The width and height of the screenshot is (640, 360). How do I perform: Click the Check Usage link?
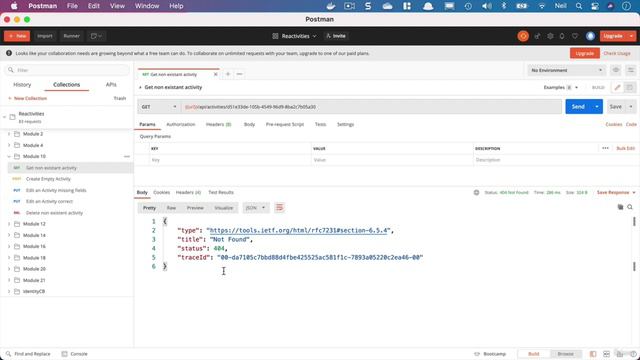617,53
